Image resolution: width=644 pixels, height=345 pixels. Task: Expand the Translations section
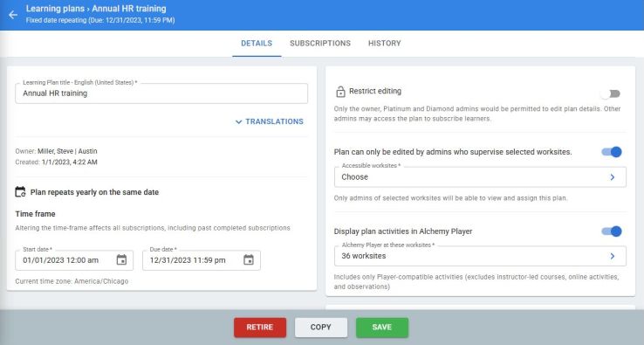(x=270, y=121)
